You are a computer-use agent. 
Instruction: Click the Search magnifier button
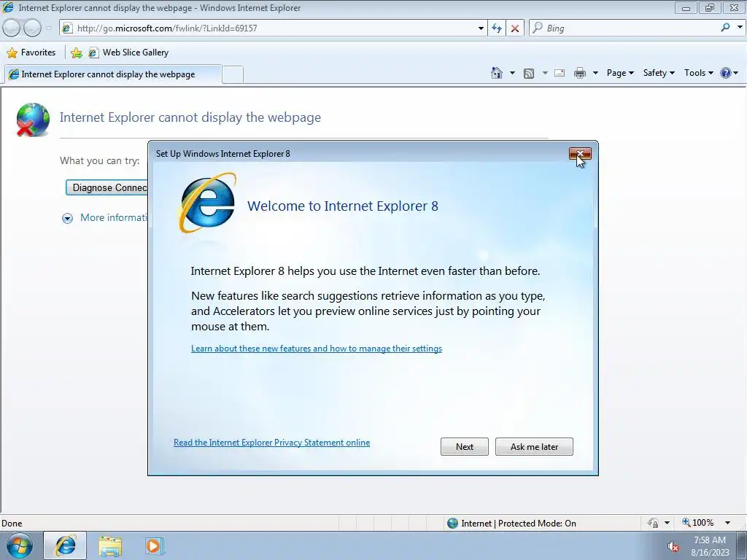click(x=725, y=28)
